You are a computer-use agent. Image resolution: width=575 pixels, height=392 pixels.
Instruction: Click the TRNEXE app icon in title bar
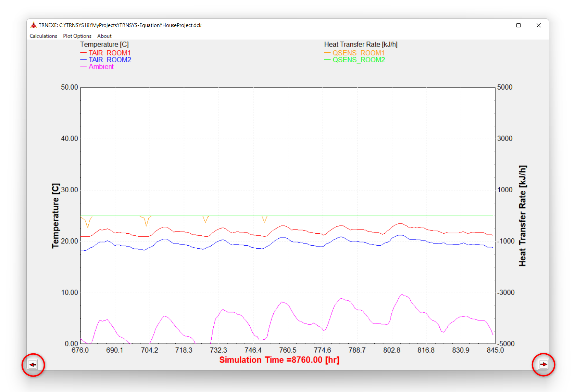[34, 25]
